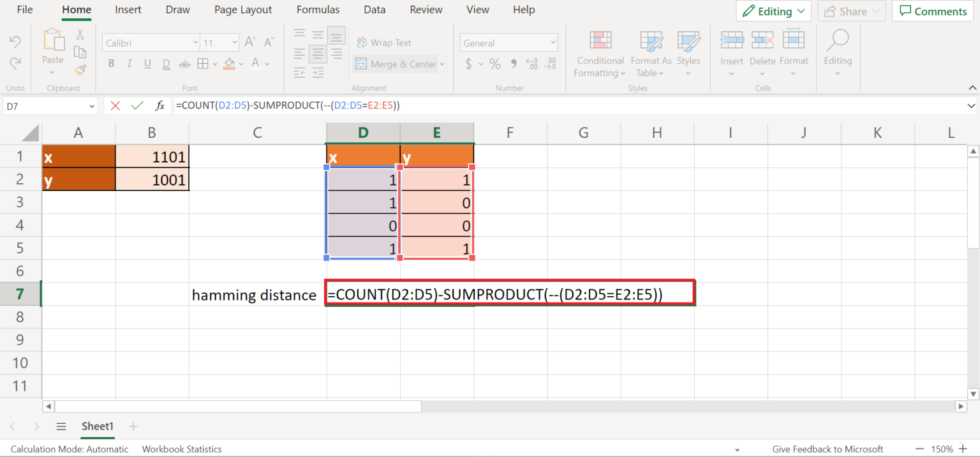
Task: Click the Cut icon in Clipboard group
Action: (x=80, y=33)
